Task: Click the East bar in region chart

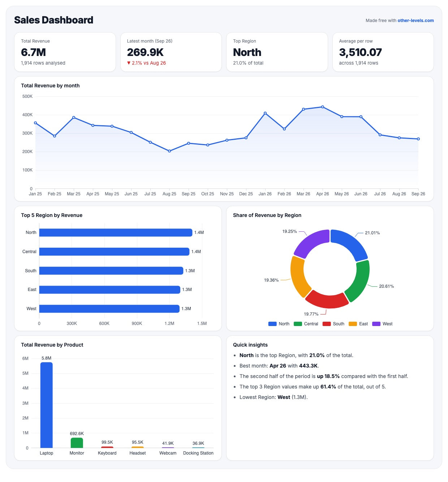Action: [x=109, y=290]
